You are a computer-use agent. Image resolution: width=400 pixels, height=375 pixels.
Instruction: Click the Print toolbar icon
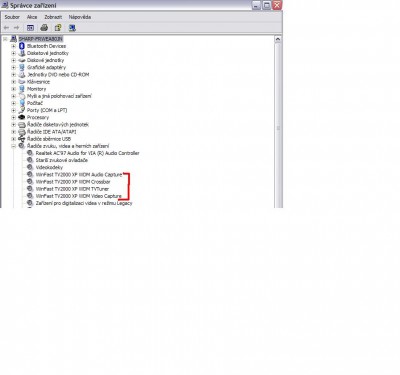[x=44, y=28]
